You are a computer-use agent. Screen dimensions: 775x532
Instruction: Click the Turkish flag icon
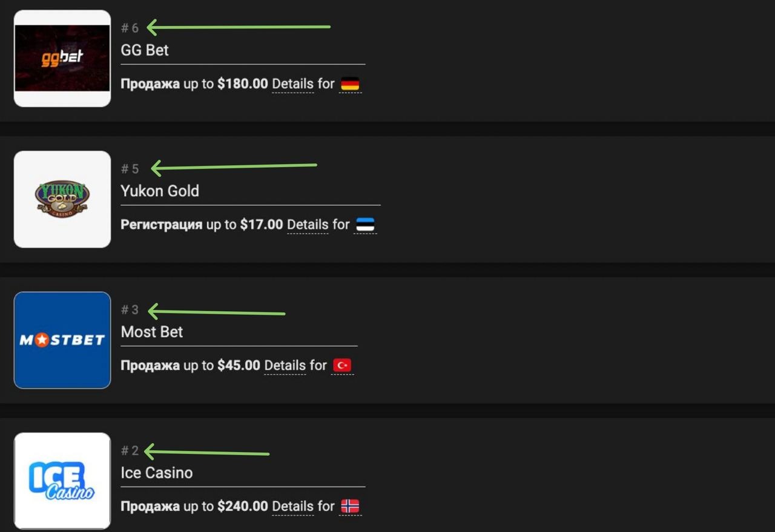(342, 366)
